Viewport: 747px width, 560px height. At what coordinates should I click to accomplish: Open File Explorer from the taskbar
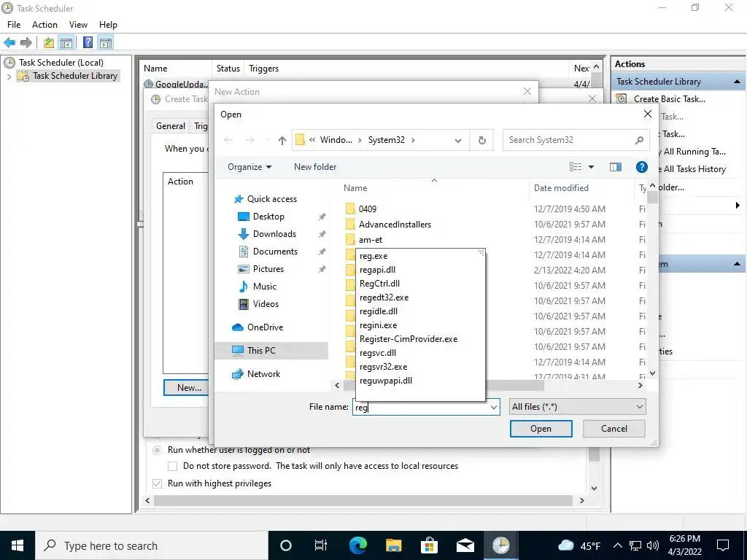pyautogui.click(x=393, y=545)
